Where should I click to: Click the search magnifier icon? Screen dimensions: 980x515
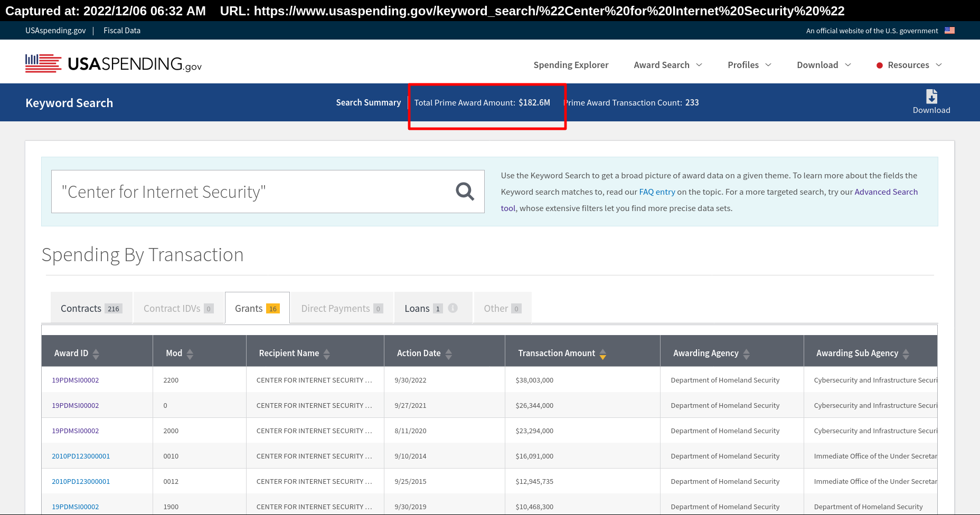[x=465, y=192]
